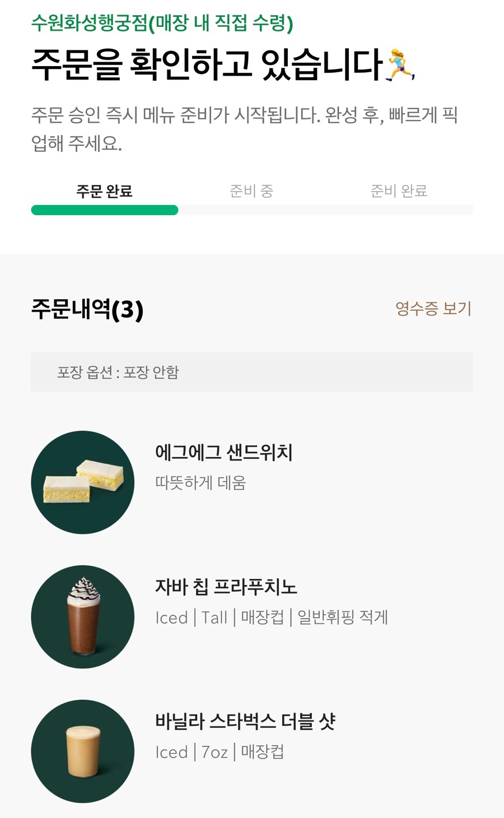The height and width of the screenshot is (818, 504).
Task: Select the 주문 완료 step label
Action: (104, 192)
